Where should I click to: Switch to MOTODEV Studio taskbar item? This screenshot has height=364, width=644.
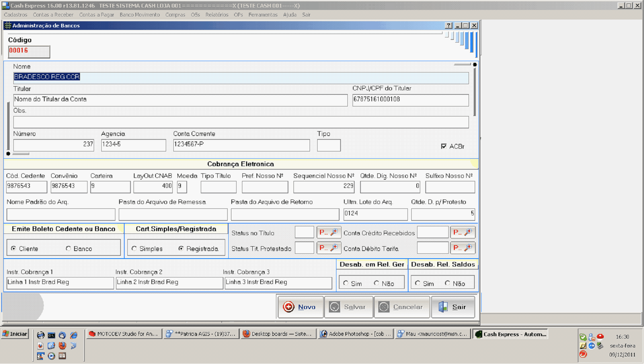point(124,334)
